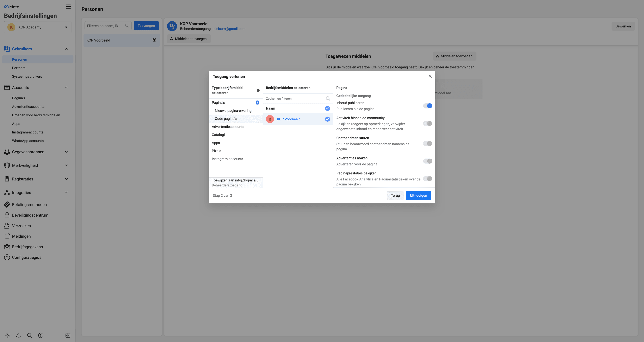Select Instagram-accounts asset type in dialog
This screenshot has width=644, height=342.
click(235, 159)
